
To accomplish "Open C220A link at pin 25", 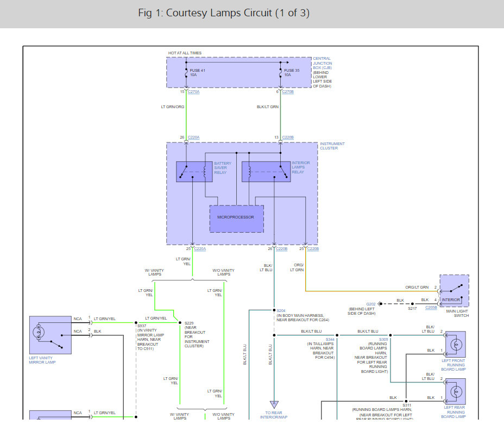I will click(x=200, y=249).
